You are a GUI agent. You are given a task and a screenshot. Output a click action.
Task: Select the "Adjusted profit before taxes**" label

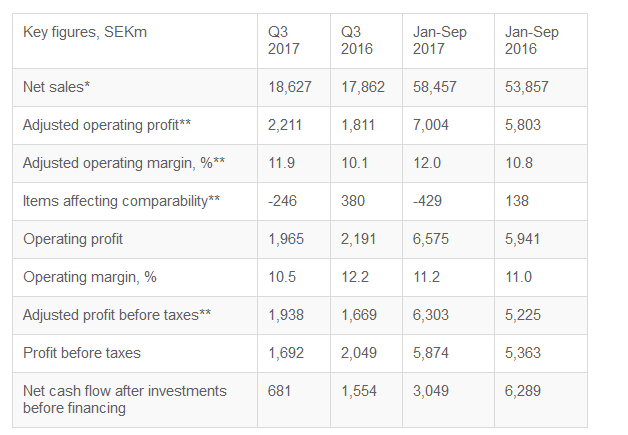(117, 315)
